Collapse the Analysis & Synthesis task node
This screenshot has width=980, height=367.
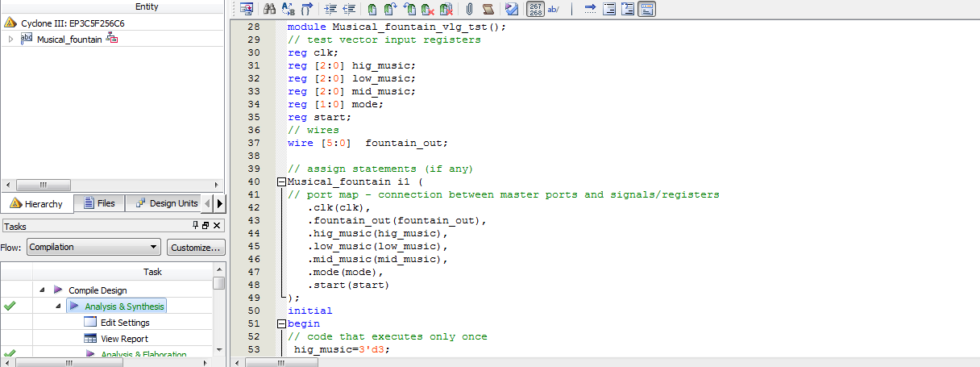click(58, 307)
